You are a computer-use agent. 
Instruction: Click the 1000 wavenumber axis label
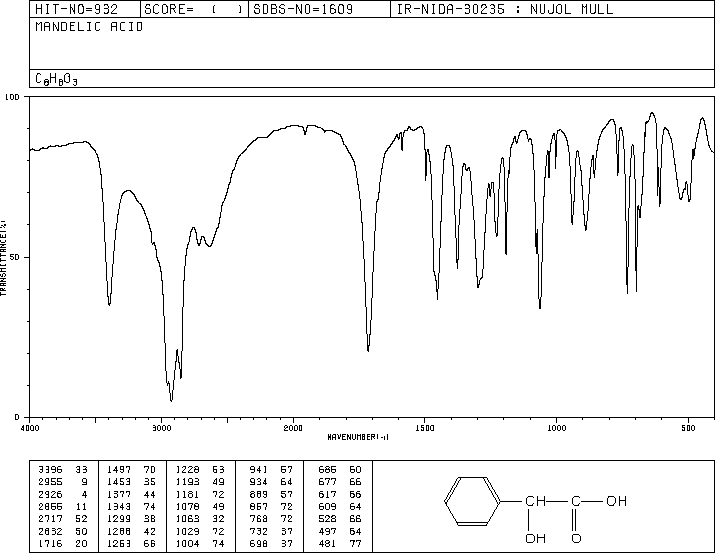point(556,428)
